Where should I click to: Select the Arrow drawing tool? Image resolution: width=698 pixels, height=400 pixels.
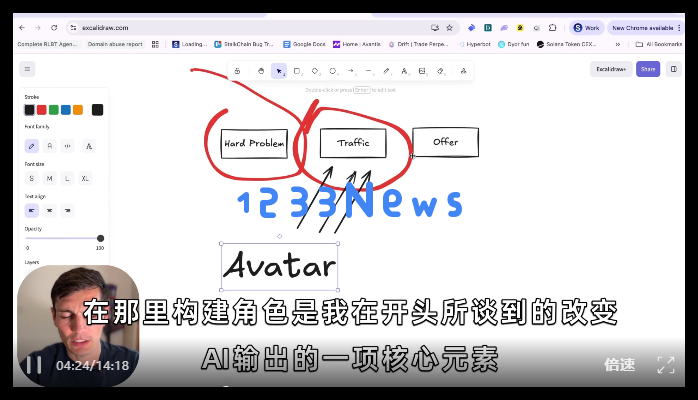pyautogui.click(x=351, y=71)
